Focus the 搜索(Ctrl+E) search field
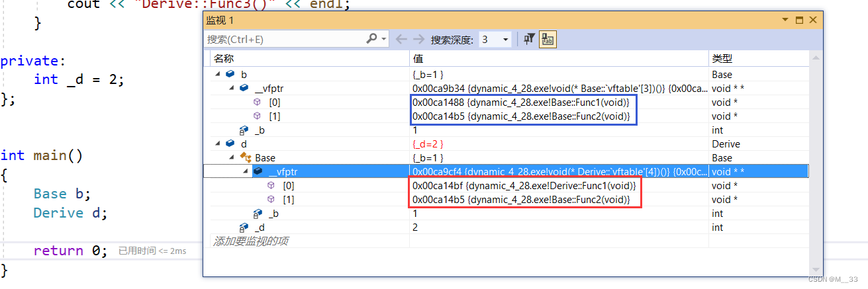 point(285,40)
